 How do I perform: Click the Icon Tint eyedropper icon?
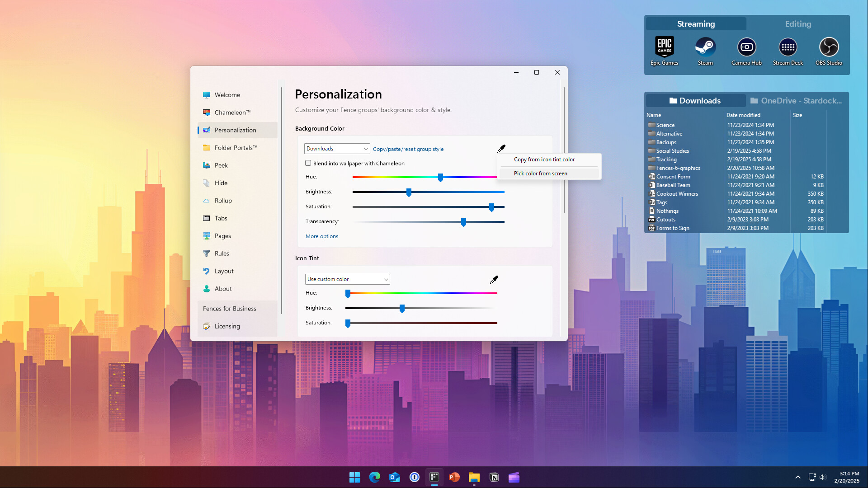494,279
